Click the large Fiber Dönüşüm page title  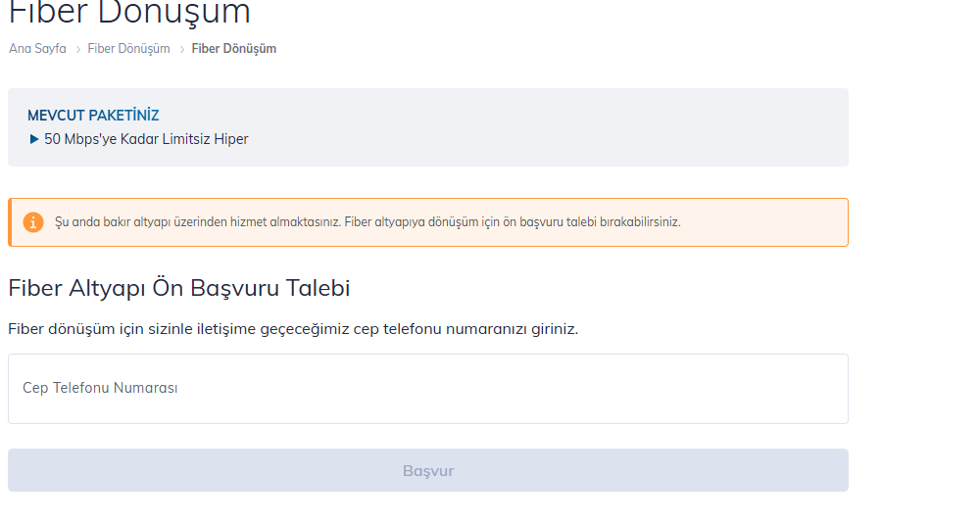[129, 13]
